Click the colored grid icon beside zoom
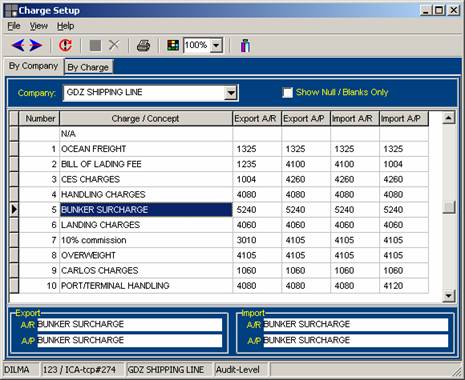The height and width of the screenshot is (380, 465). point(173,45)
